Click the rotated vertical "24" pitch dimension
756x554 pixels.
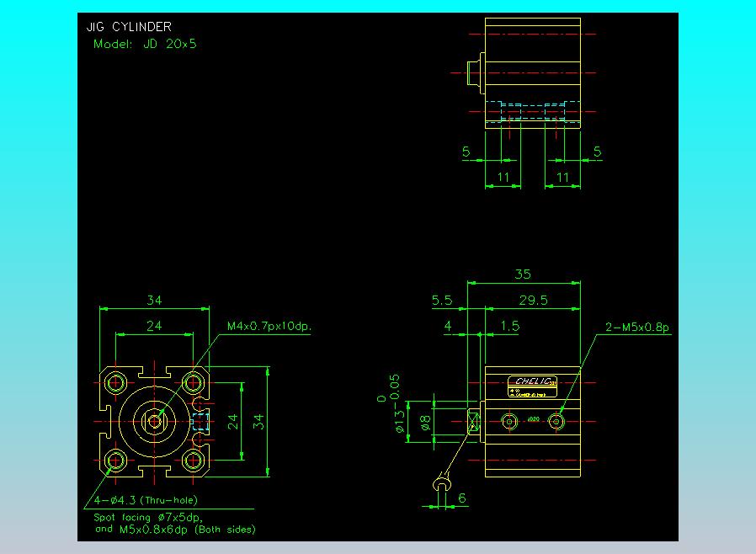[232, 422]
